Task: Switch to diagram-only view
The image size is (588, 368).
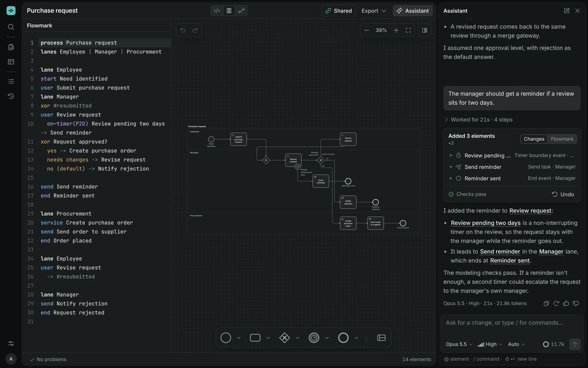Action: pos(241,11)
